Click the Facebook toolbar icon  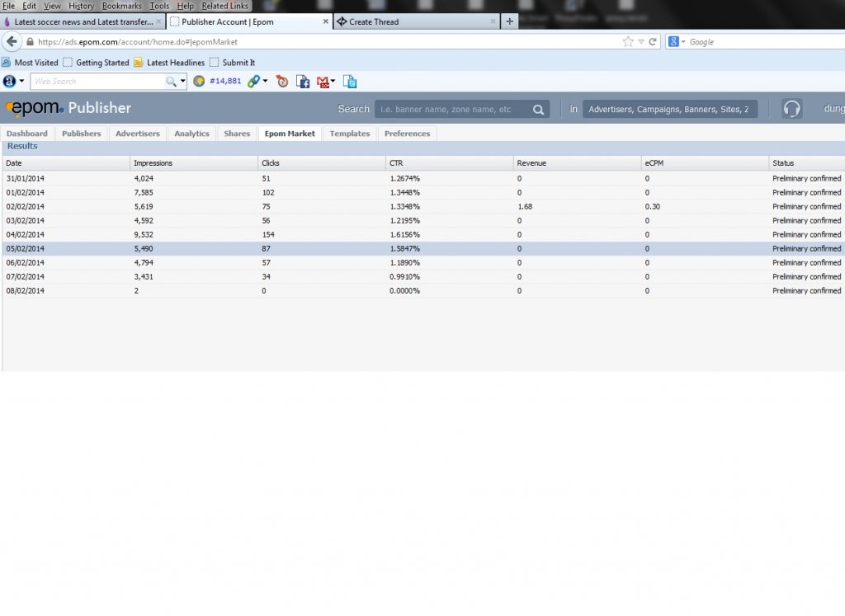coord(303,81)
